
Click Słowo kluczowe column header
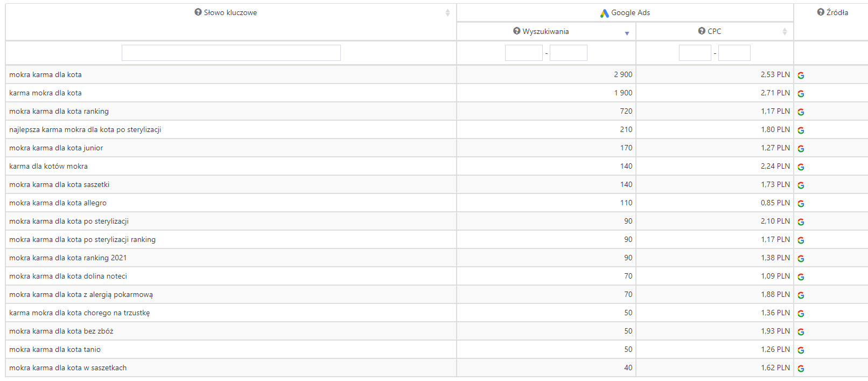pos(230,12)
